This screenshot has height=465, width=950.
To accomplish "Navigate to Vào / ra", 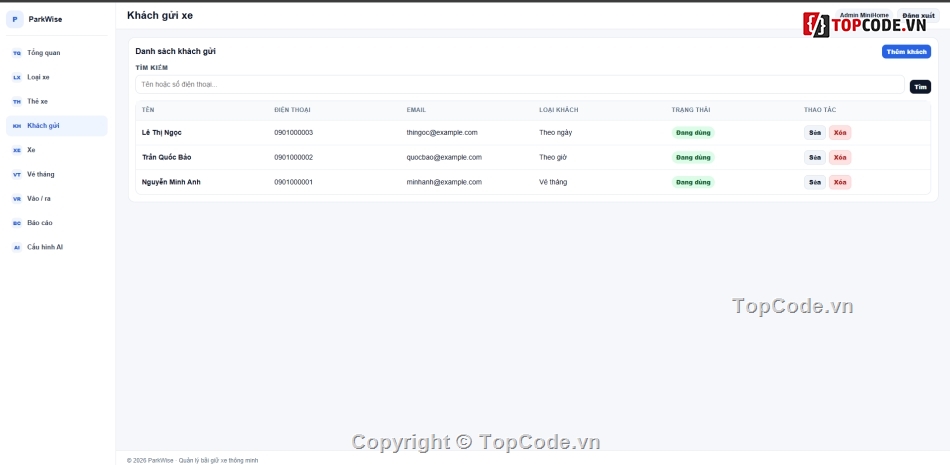I will (x=57, y=199).
